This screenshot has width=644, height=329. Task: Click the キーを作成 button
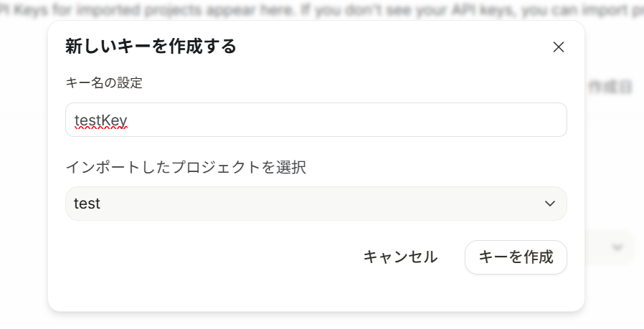[x=516, y=257]
